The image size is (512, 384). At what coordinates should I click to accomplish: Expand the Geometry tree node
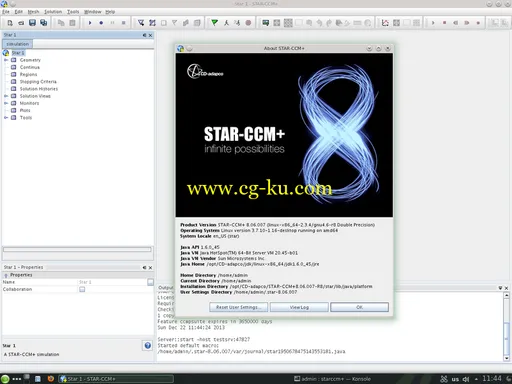[6, 60]
